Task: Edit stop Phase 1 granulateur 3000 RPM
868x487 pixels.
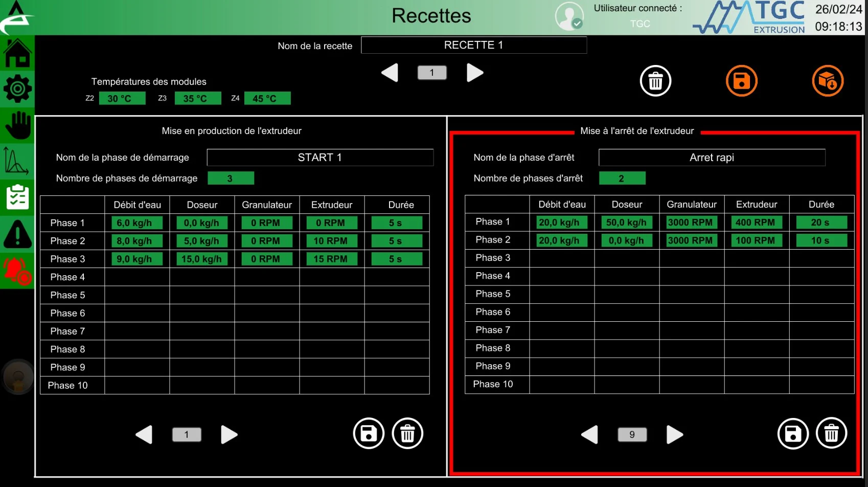Action: (692, 222)
